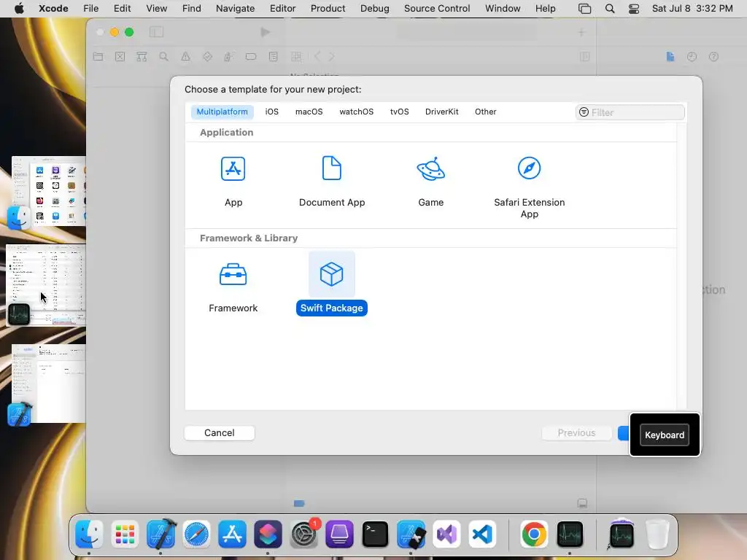Screen dimensions: 747x560
Task: Show the file inspector icon
Action: 670,57
